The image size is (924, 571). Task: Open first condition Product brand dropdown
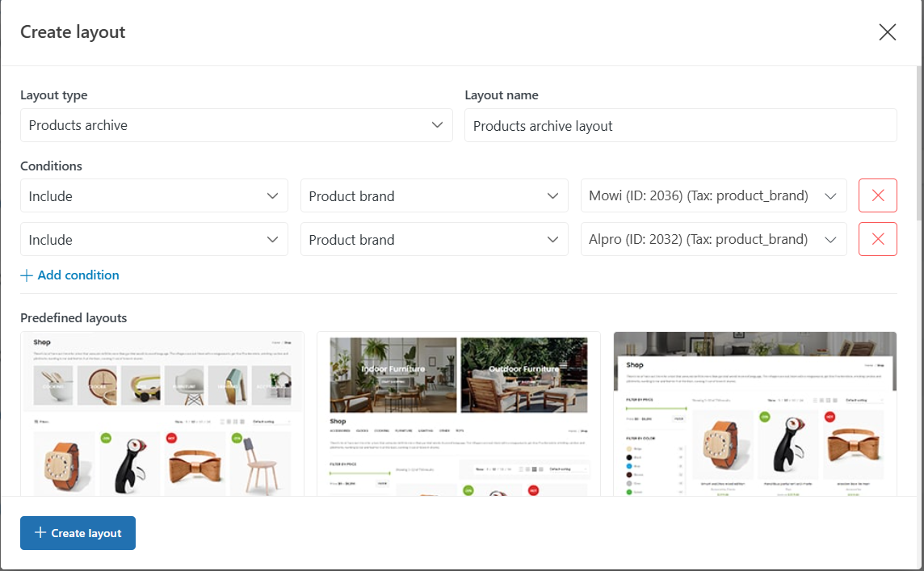[x=435, y=195]
